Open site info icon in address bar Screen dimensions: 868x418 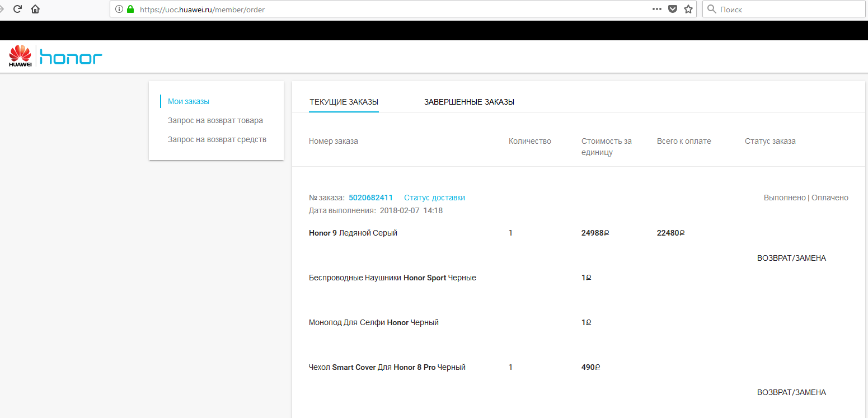coord(119,9)
